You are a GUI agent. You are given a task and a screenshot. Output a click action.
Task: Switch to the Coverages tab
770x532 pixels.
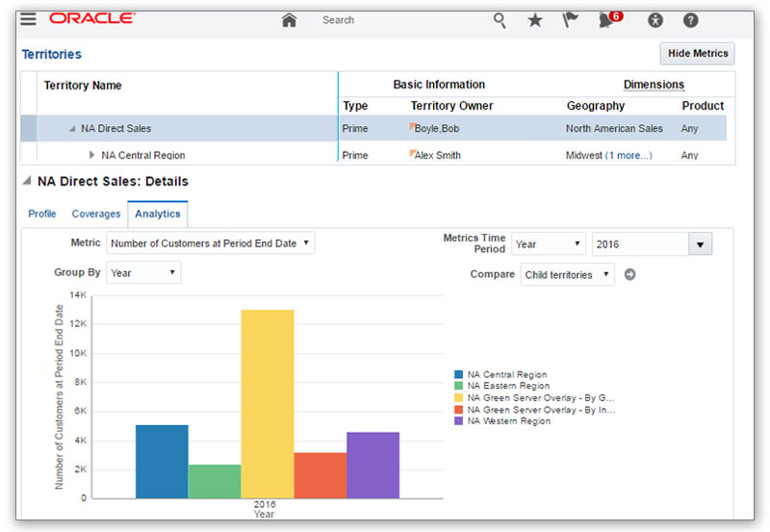(x=96, y=214)
